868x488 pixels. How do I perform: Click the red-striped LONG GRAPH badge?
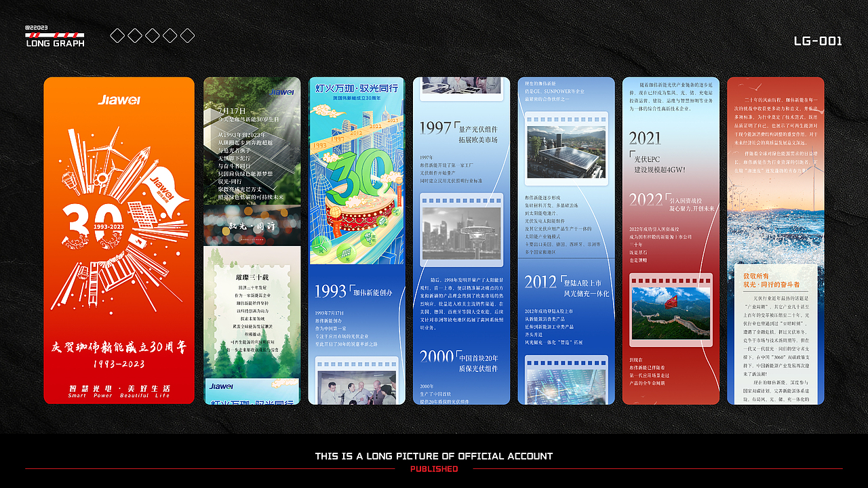pos(55,39)
